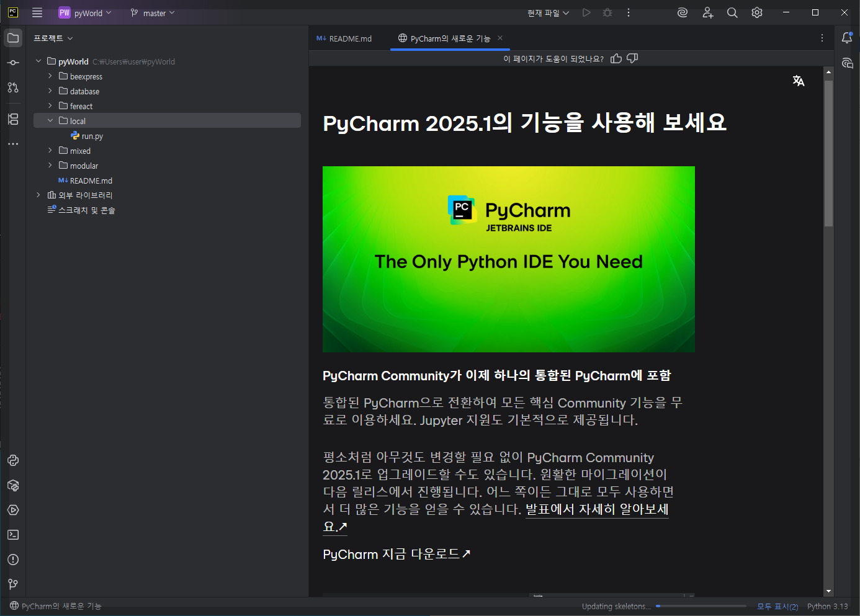Open the master branch dropdown

pos(153,12)
